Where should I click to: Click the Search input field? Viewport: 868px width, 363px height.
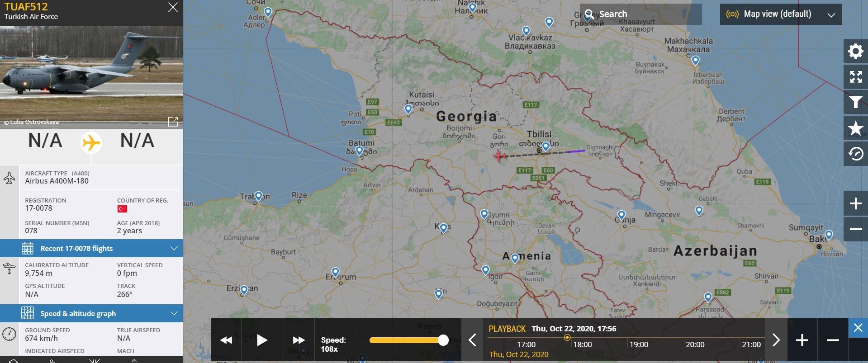[x=641, y=14]
